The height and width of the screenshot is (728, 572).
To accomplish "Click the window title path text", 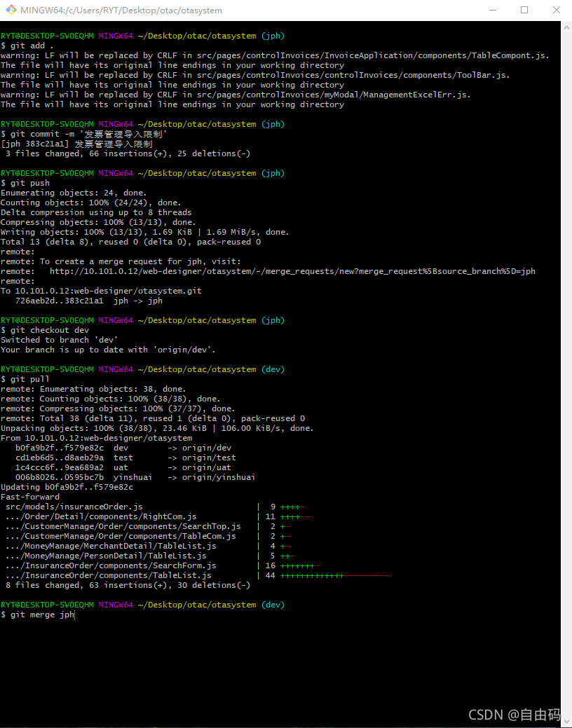I will 121,11.
